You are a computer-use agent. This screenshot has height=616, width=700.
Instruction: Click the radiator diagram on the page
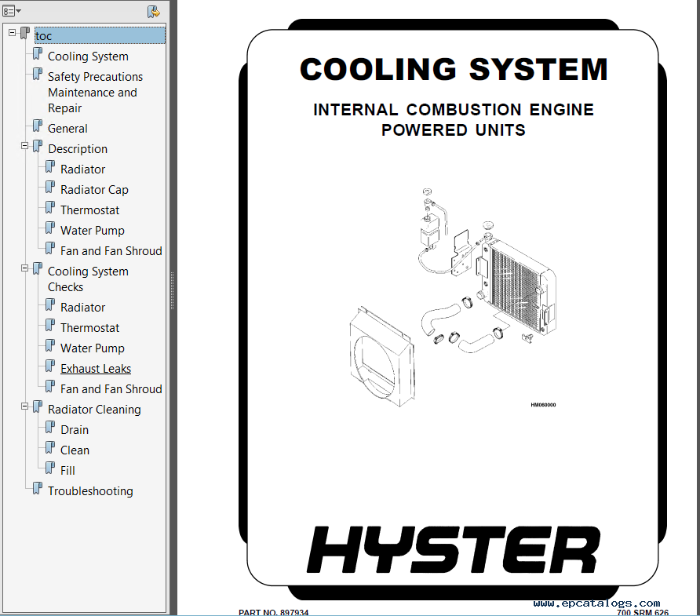coord(453,297)
